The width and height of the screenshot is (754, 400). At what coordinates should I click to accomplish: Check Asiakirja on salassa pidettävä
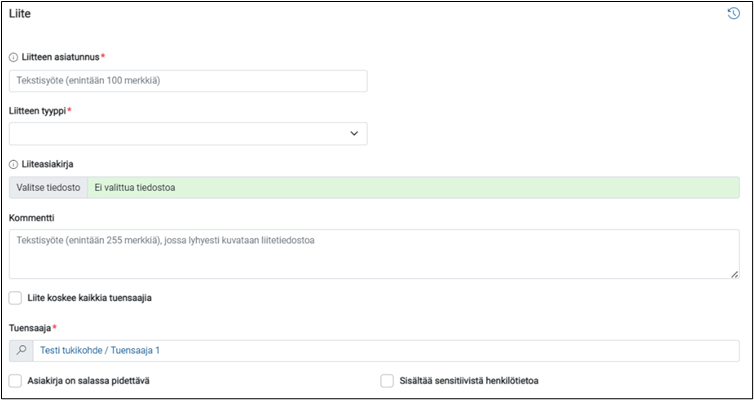tap(15, 381)
